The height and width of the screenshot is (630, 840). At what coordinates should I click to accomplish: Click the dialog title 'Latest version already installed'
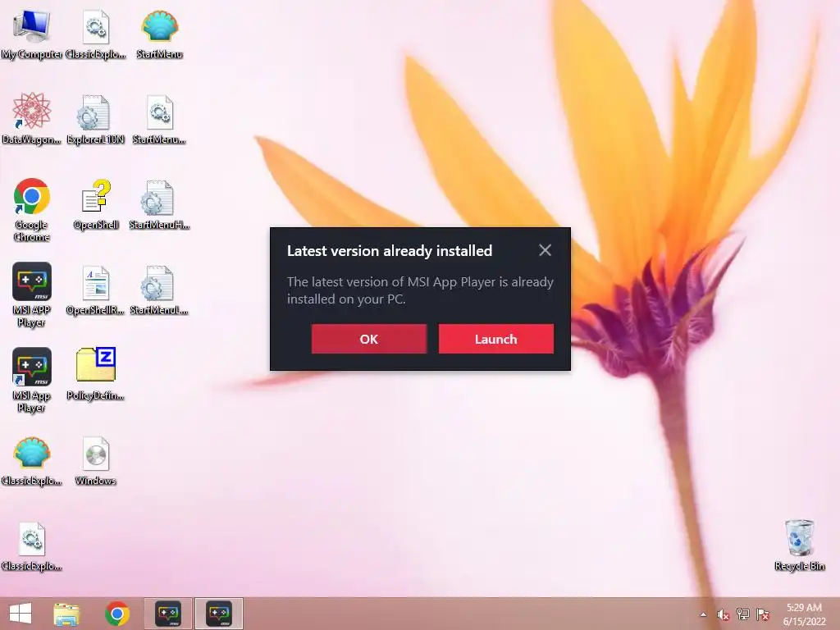[390, 251]
